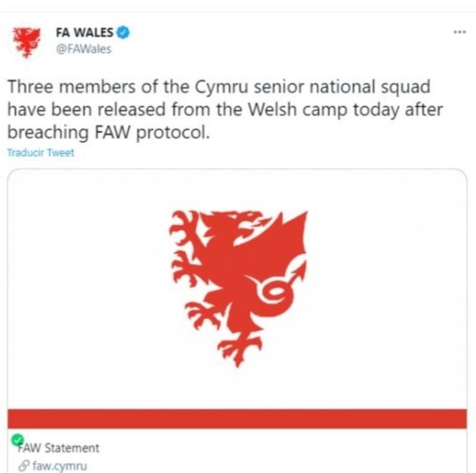Image resolution: width=476 pixels, height=473 pixels.
Task: Open the FA Wales profile avatar
Action: 27,42
